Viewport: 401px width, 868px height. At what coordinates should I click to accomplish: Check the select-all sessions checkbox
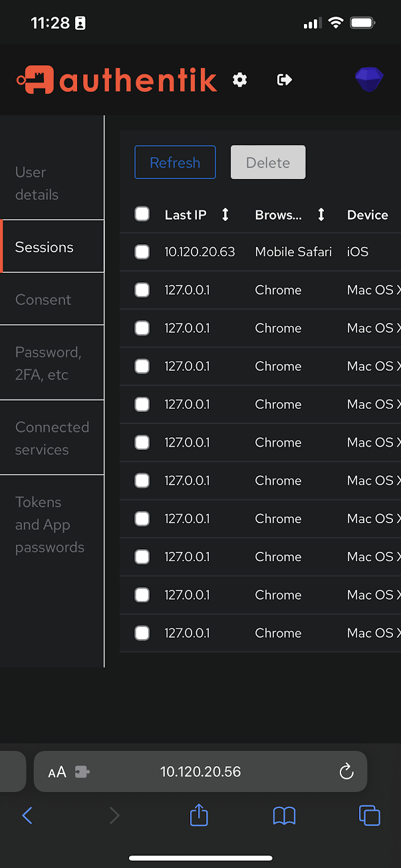142,214
